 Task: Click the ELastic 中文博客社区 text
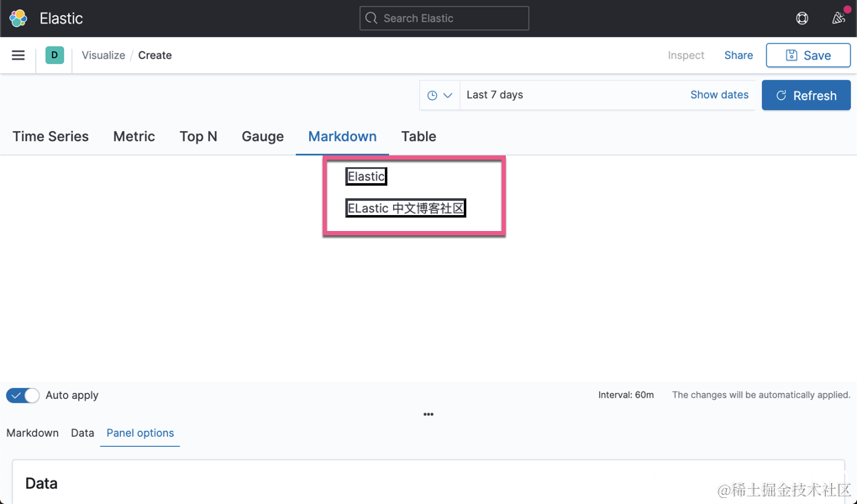pyautogui.click(x=406, y=208)
